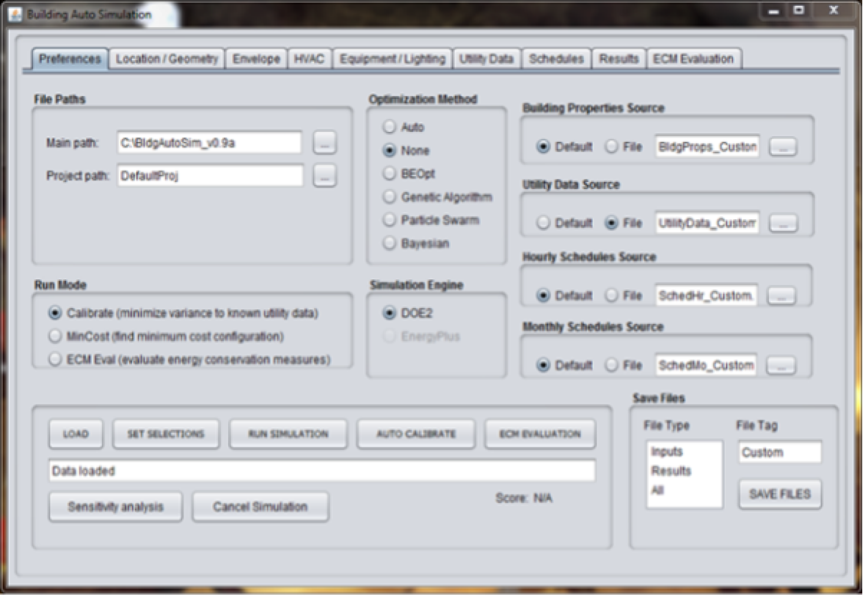Click the AUTO CALIBRATE button
The height and width of the screenshot is (599, 868).
417,434
